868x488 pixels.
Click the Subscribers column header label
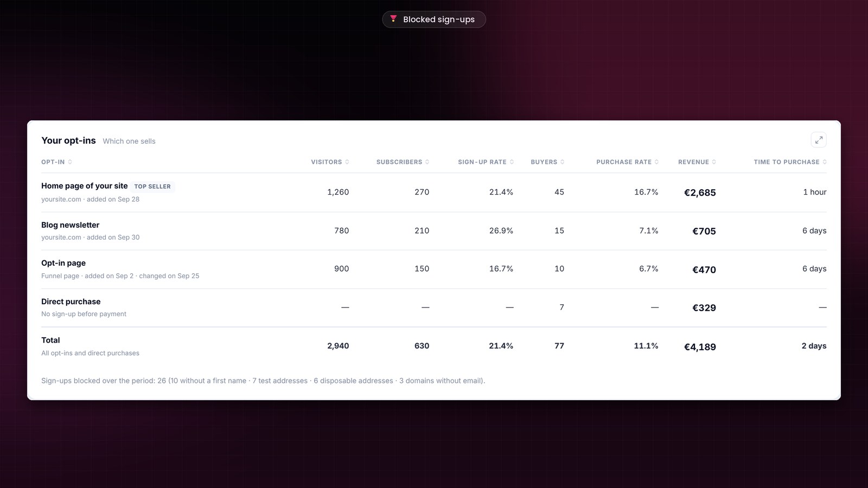point(399,162)
